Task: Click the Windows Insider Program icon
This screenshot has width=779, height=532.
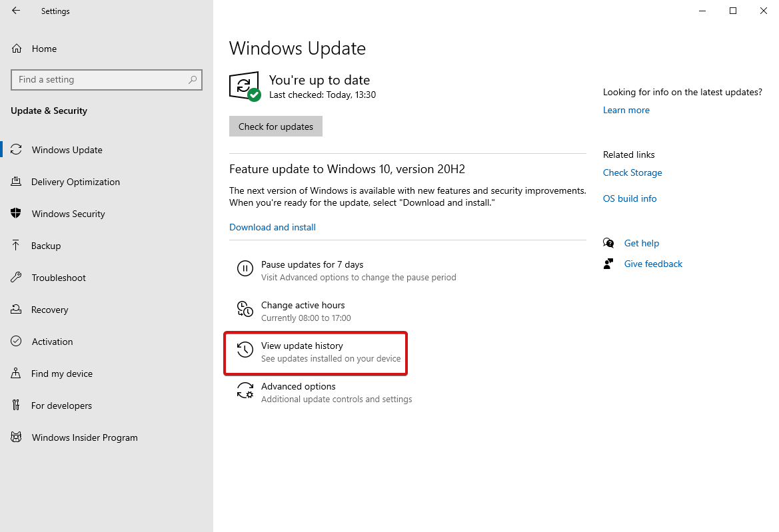Action: (x=17, y=437)
